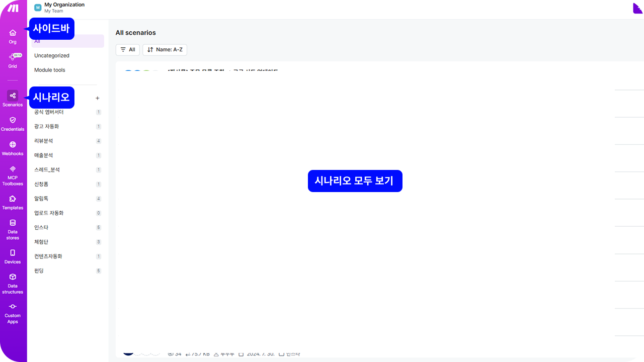Click the My Team label
The image size is (644, 362).
click(x=54, y=11)
